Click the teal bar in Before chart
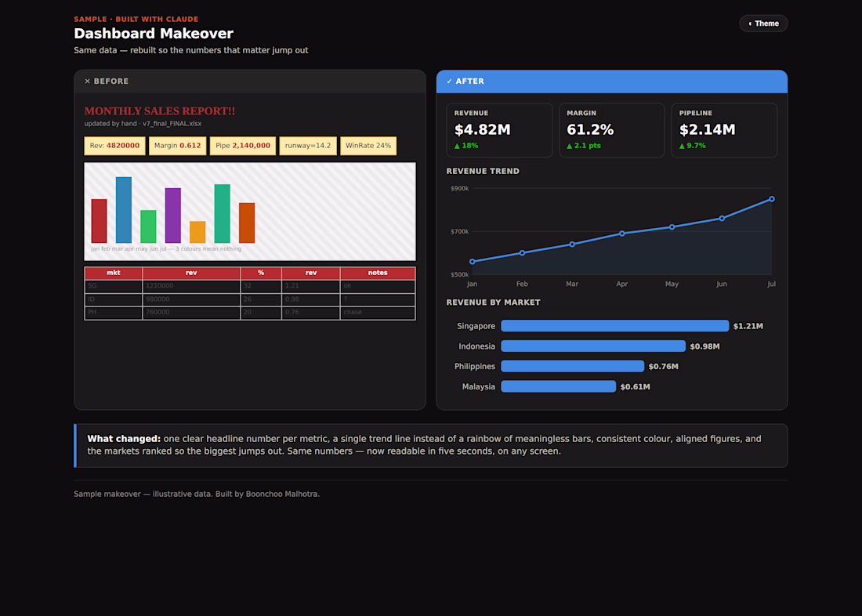Image resolution: width=862 pixels, height=616 pixels. point(222,213)
